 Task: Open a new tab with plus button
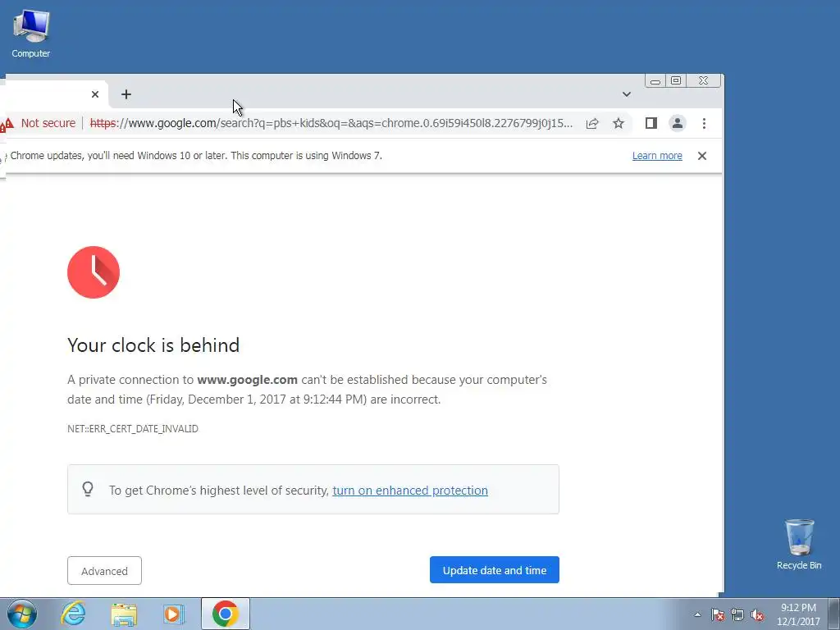point(126,94)
